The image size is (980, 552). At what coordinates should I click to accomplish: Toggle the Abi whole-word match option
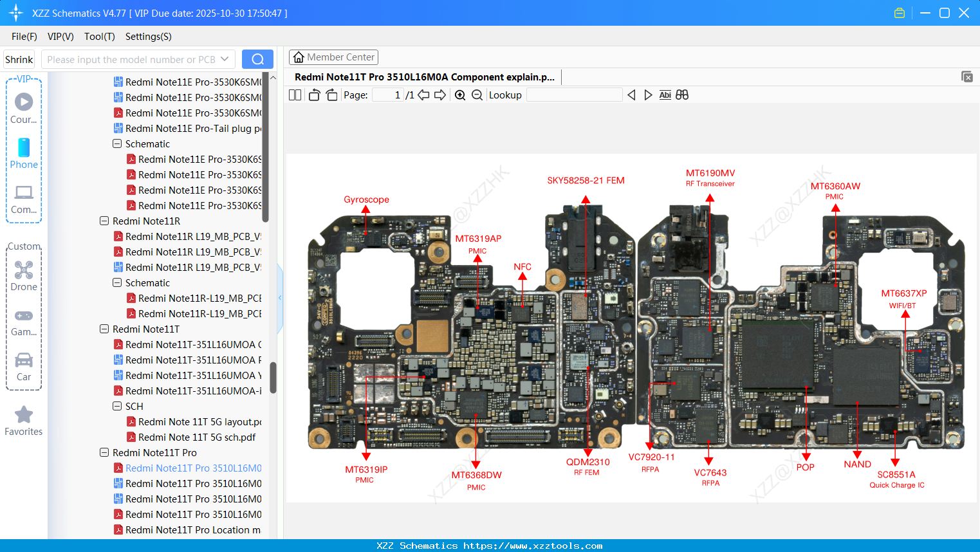coord(665,95)
